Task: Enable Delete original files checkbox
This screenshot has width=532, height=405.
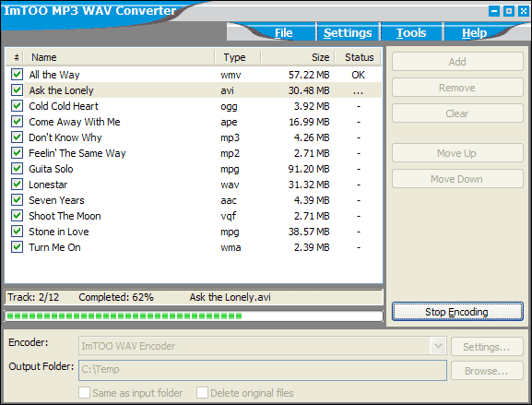Action: [x=202, y=393]
